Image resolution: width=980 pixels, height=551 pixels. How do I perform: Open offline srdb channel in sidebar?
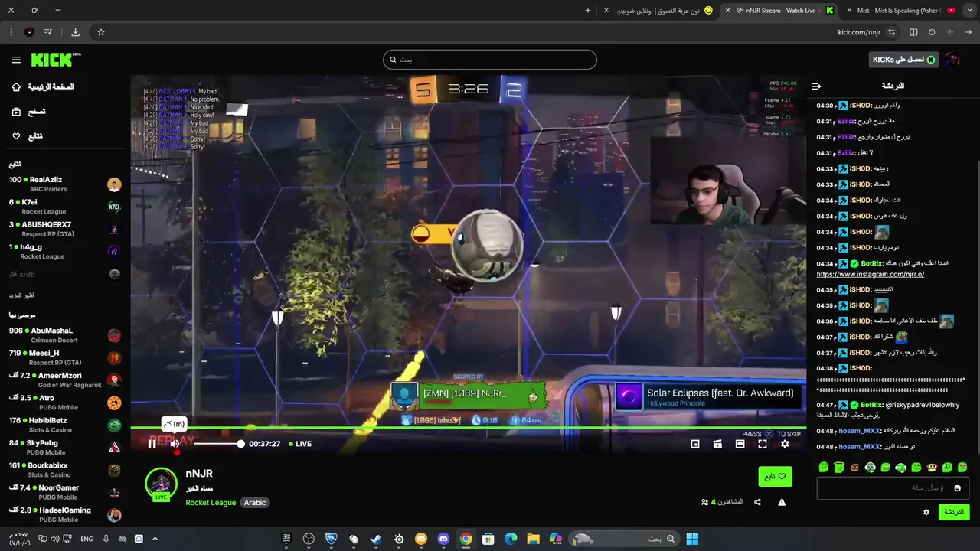(x=65, y=274)
